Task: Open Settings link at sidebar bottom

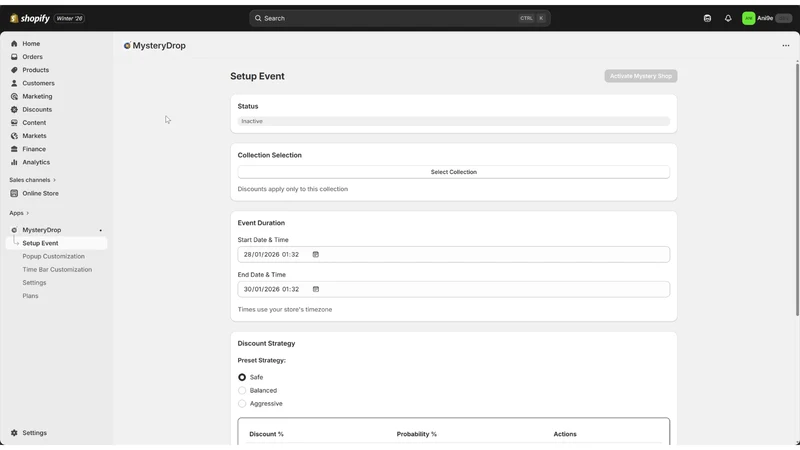Action: click(35, 433)
